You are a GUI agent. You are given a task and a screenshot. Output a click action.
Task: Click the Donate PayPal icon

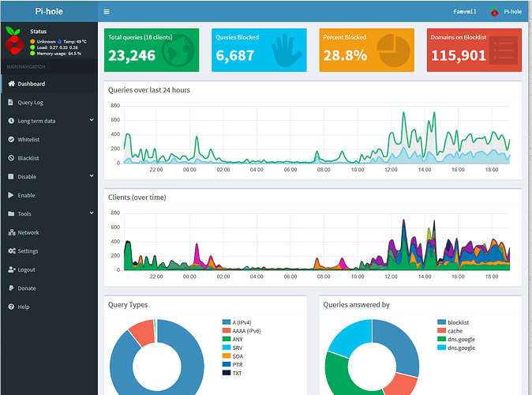click(11, 288)
